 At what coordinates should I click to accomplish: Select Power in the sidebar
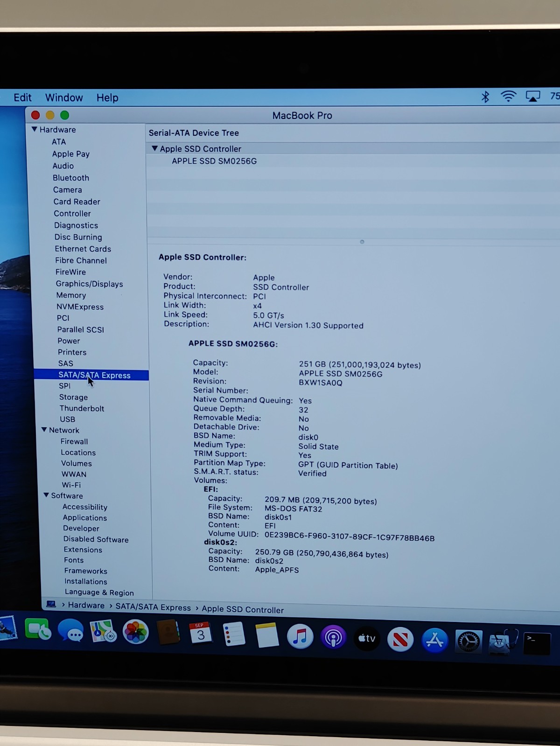(x=69, y=341)
